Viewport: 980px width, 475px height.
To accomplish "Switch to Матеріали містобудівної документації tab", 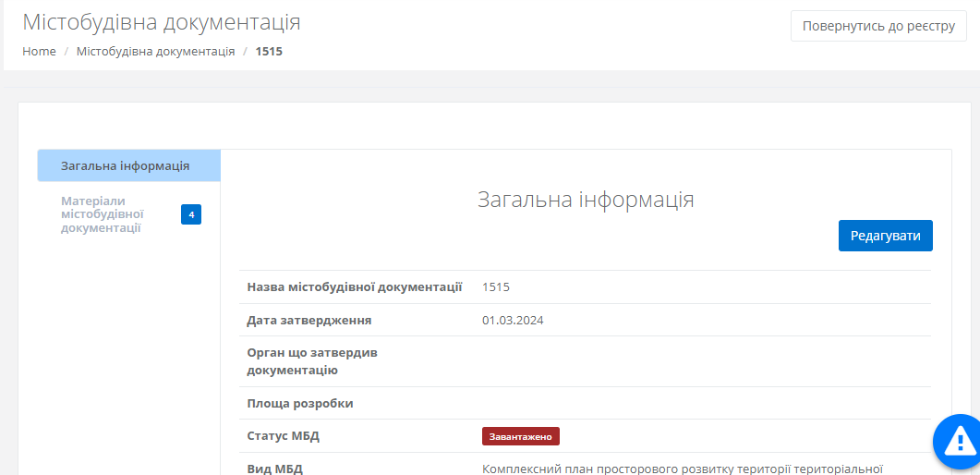I will point(102,214).
